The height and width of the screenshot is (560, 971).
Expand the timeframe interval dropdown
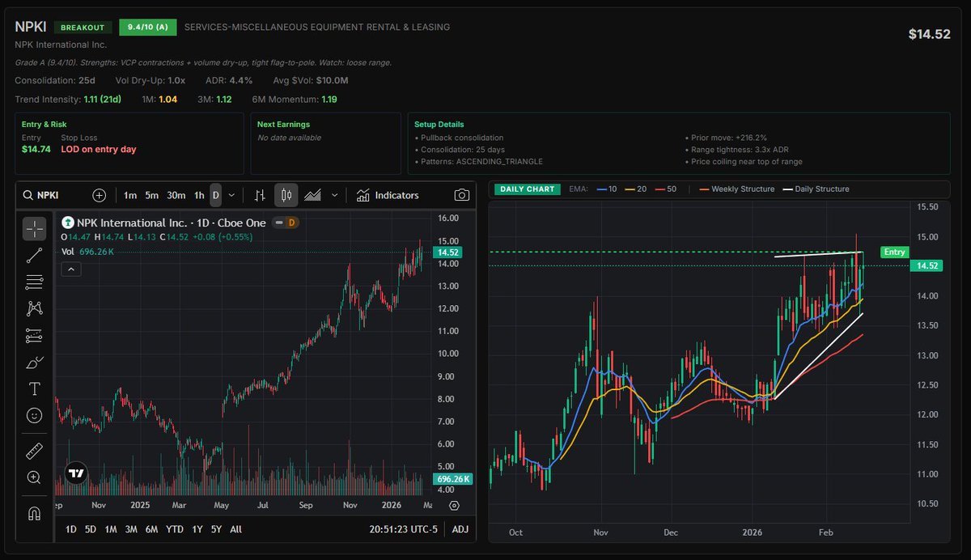tap(232, 195)
